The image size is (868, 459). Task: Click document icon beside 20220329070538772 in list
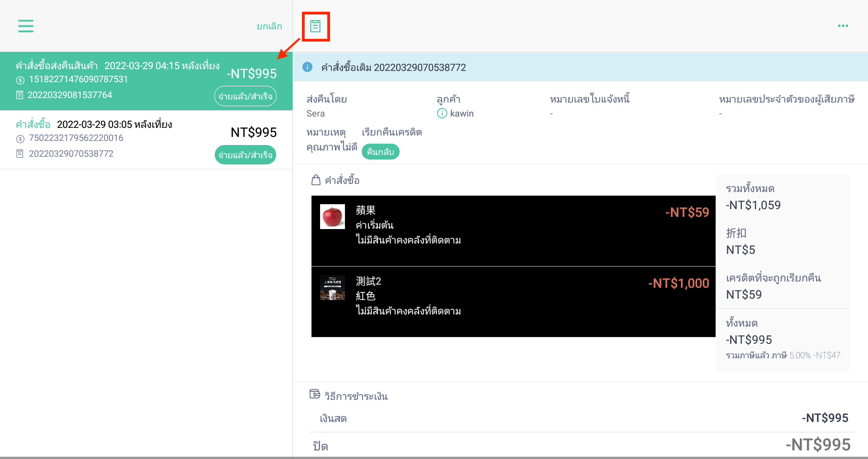(x=19, y=154)
